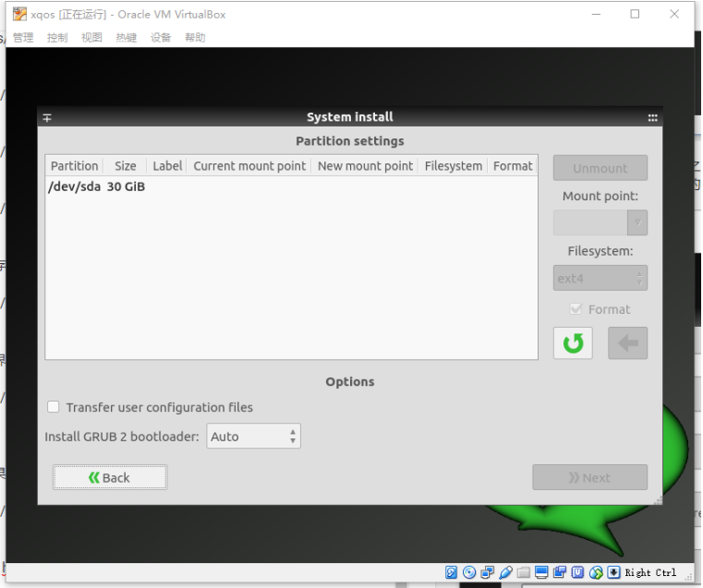Image resolution: width=703 pixels, height=588 pixels.
Task: Toggle Transfer user configuration files checkbox
Action: click(54, 407)
